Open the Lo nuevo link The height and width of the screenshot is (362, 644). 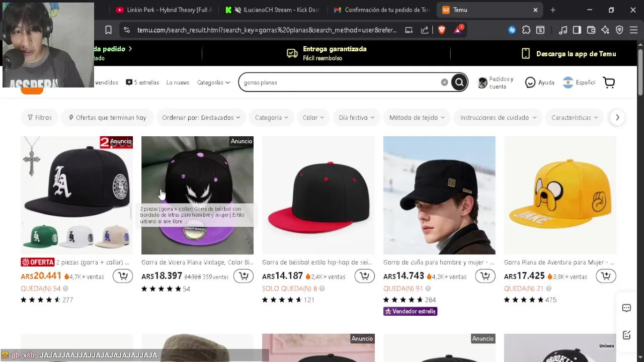[x=178, y=82]
